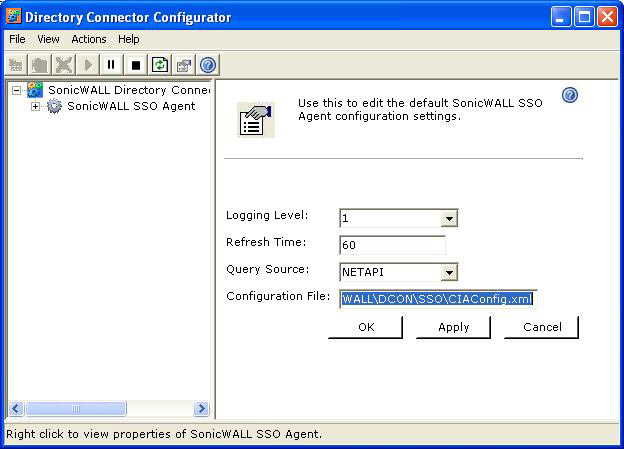Viewport: 624px width, 449px height.
Task: Click the Logging Level label
Action: point(267,215)
